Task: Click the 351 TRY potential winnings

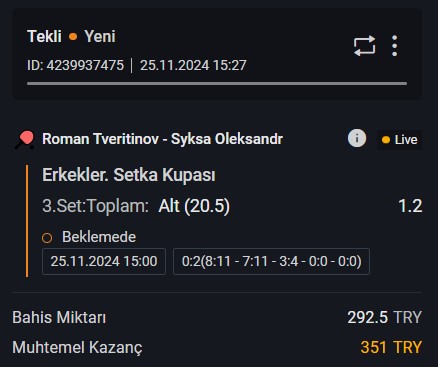Action: [391, 347]
